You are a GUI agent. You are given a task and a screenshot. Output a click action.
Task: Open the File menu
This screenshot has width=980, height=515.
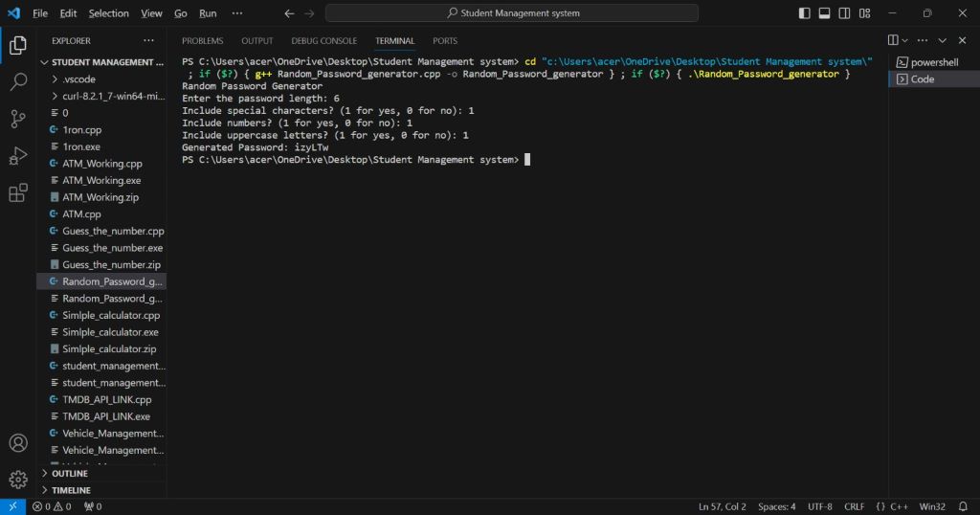click(x=40, y=13)
